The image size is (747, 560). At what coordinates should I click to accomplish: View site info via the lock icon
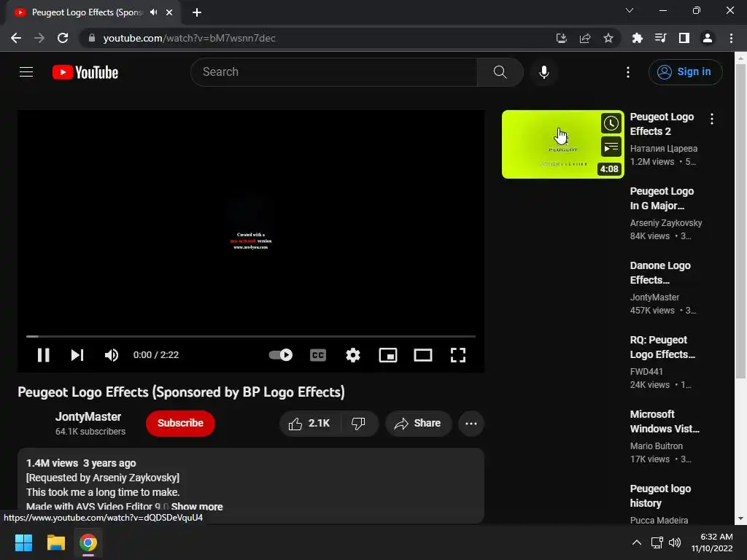point(92,38)
